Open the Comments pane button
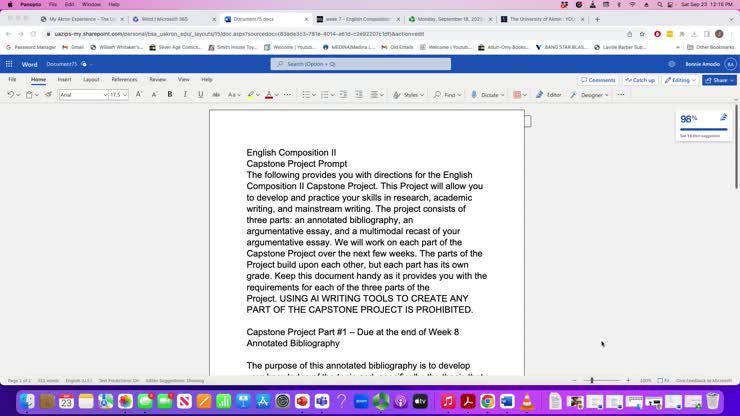The height and width of the screenshot is (416, 740). [598, 80]
